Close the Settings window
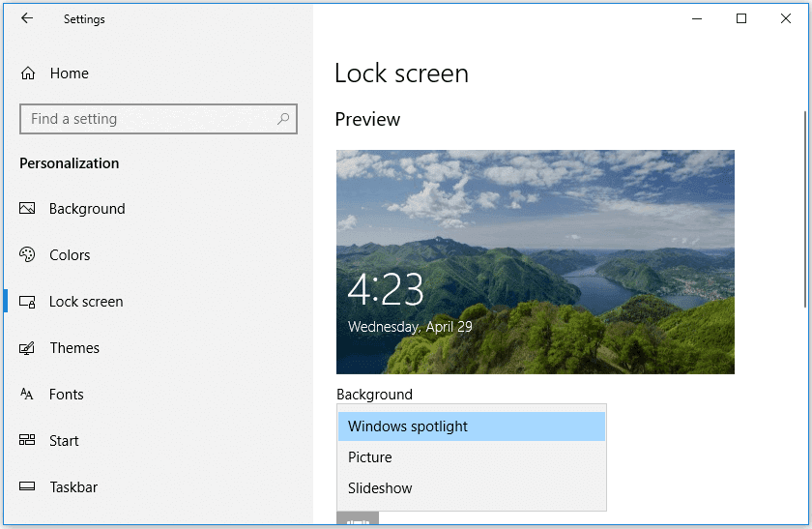The height and width of the screenshot is (529, 812). click(x=786, y=18)
